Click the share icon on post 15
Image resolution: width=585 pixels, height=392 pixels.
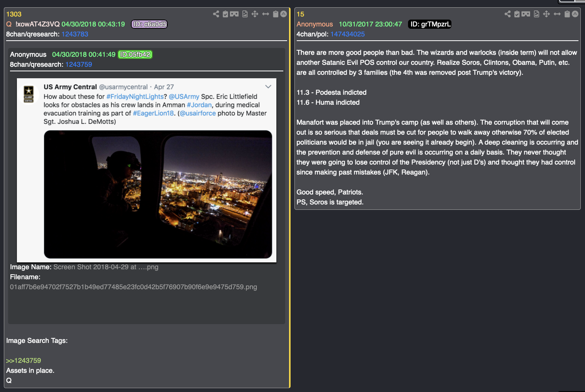point(507,14)
